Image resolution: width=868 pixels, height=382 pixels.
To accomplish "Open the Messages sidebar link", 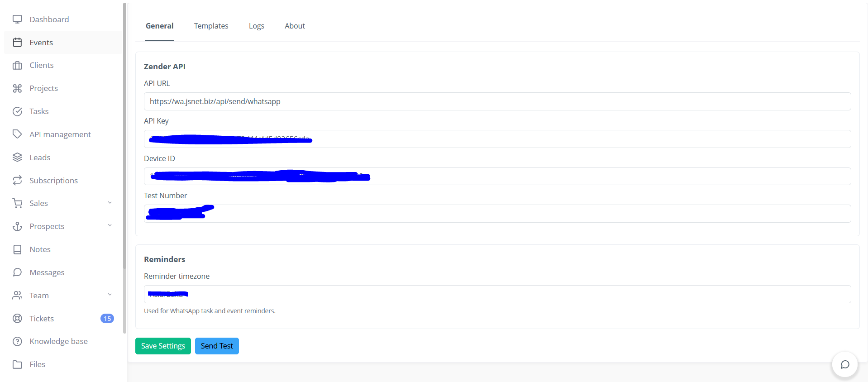I will pyautogui.click(x=47, y=272).
